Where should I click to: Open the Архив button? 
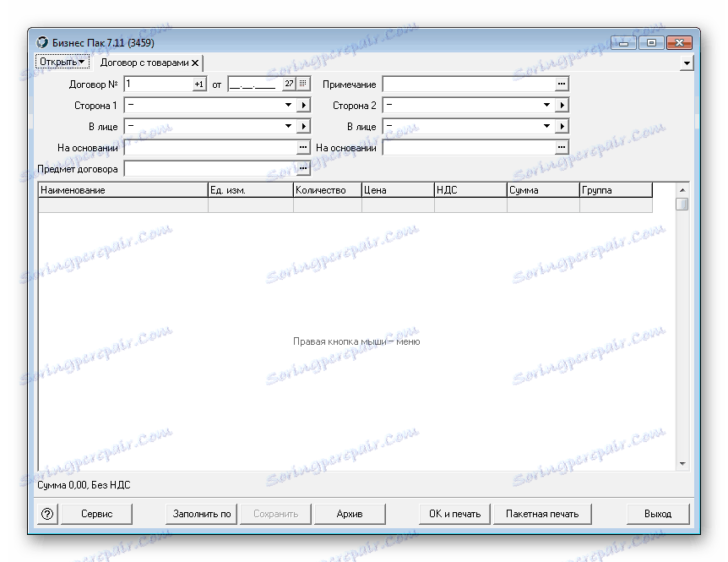[350, 514]
